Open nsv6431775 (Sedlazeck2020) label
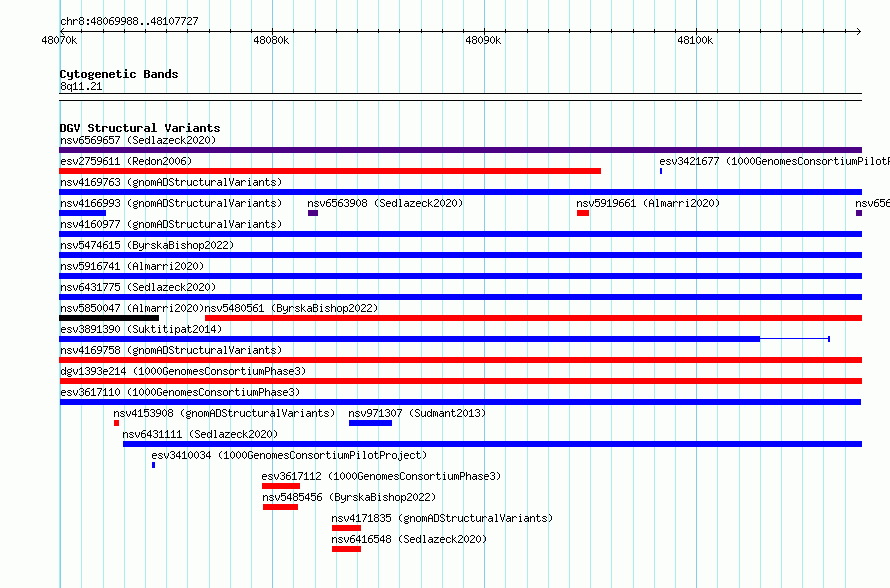This screenshot has height=588, width=890. (x=138, y=287)
